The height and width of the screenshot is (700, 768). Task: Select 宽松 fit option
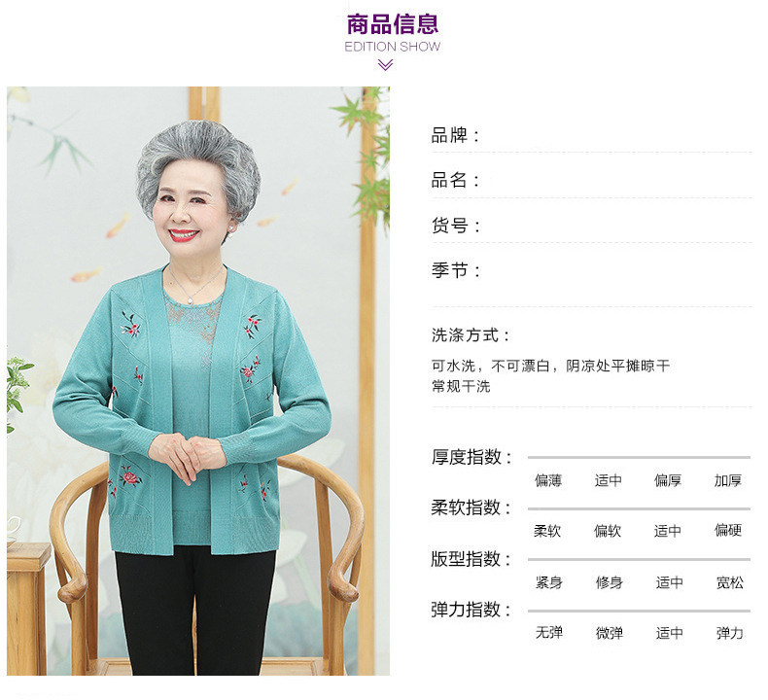(x=730, y=582)
